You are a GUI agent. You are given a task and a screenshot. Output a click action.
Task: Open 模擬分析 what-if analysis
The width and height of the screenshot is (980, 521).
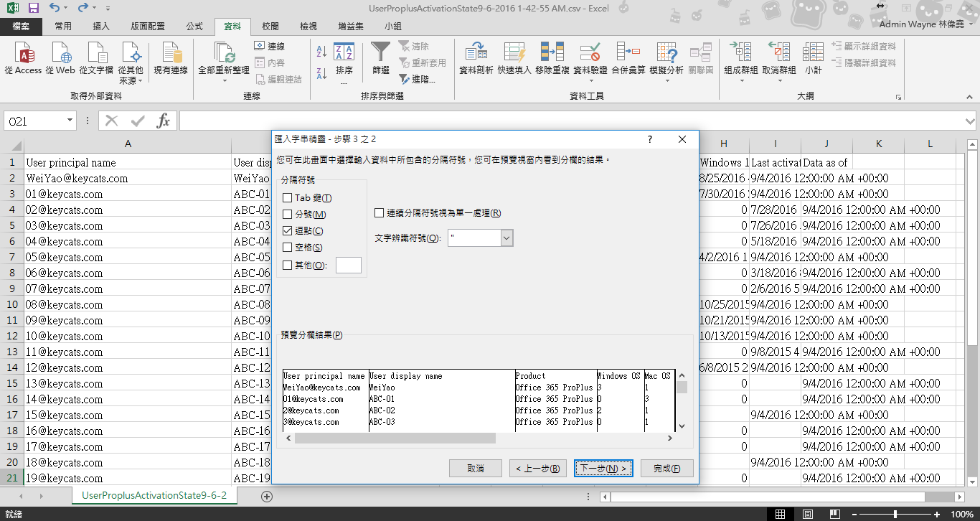pyautogui.click(x=666, y=63)
